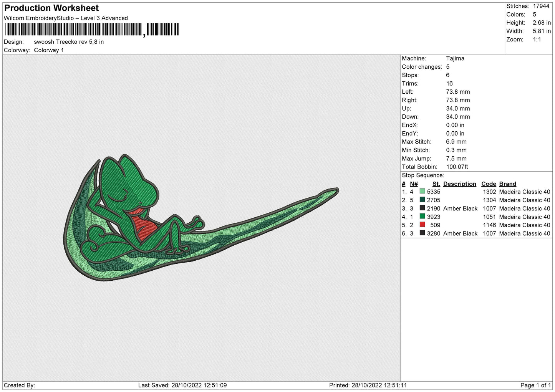The width and height of the screenshot is (555, 392).
Task: Click the black swatch beside 2190 stitches
Action: coord(422,208)
